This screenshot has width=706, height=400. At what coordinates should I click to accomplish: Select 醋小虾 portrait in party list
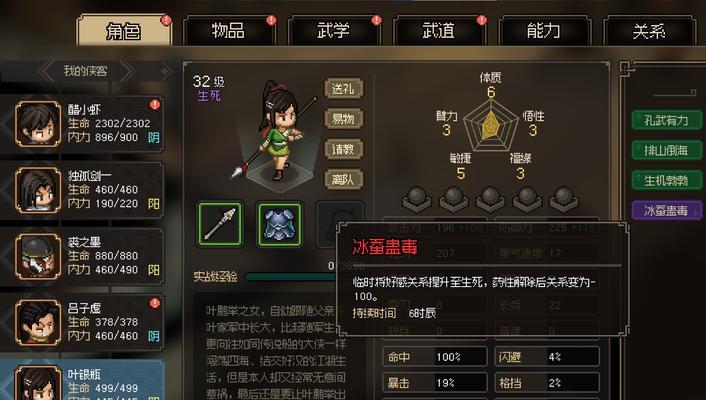pos(38,123)
